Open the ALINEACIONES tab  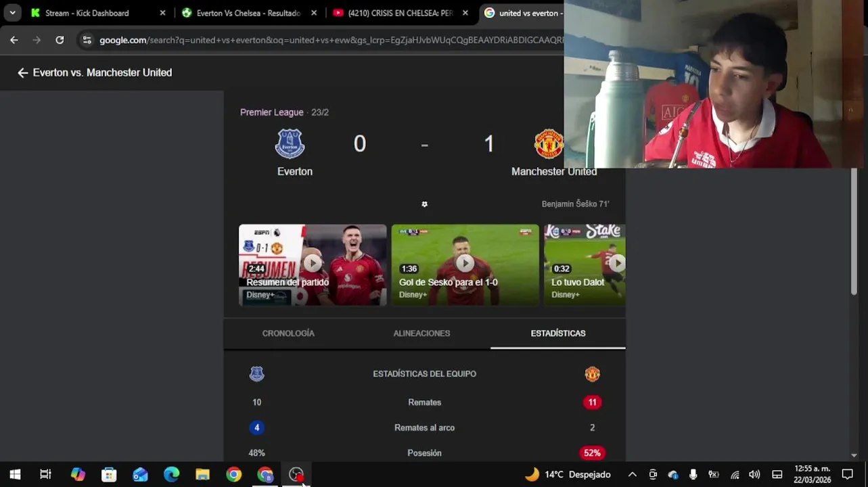pos(421,333)
